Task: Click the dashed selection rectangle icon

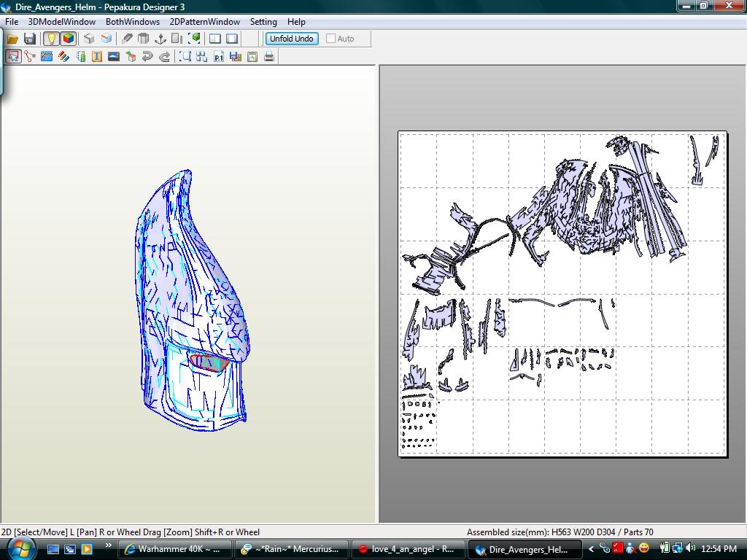Action: [x=185, y=57]
